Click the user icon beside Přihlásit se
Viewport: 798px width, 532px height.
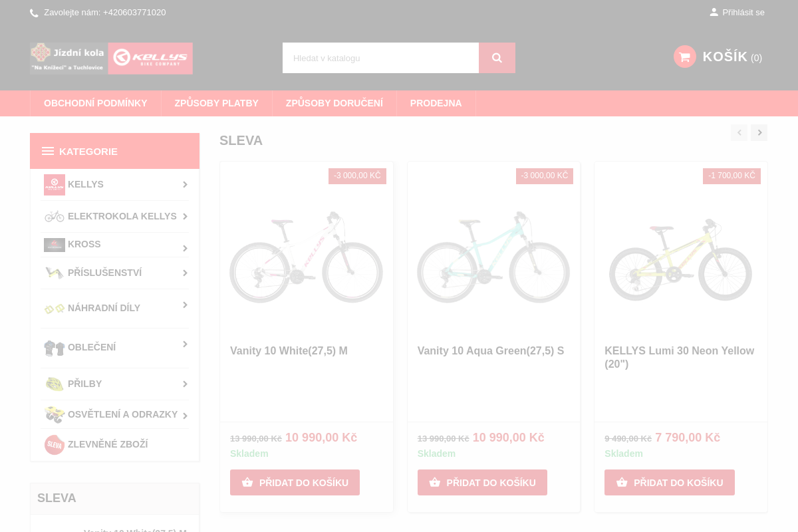point(714,12)
